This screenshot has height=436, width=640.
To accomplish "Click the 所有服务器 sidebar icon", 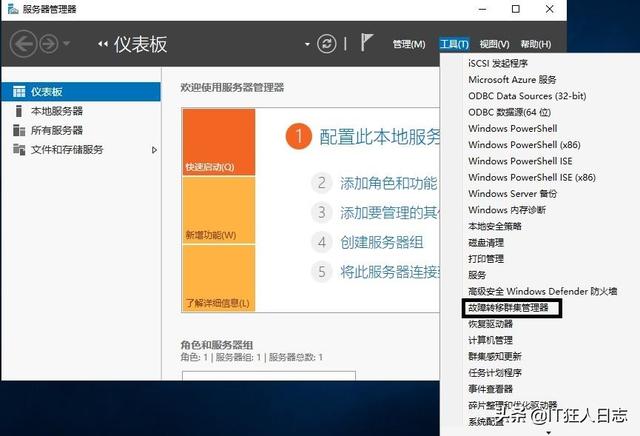I will coord(19,130).
